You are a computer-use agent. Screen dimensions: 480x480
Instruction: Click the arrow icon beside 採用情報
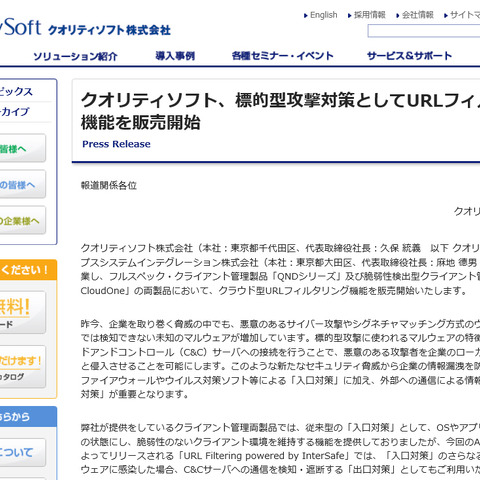(350, 15)
